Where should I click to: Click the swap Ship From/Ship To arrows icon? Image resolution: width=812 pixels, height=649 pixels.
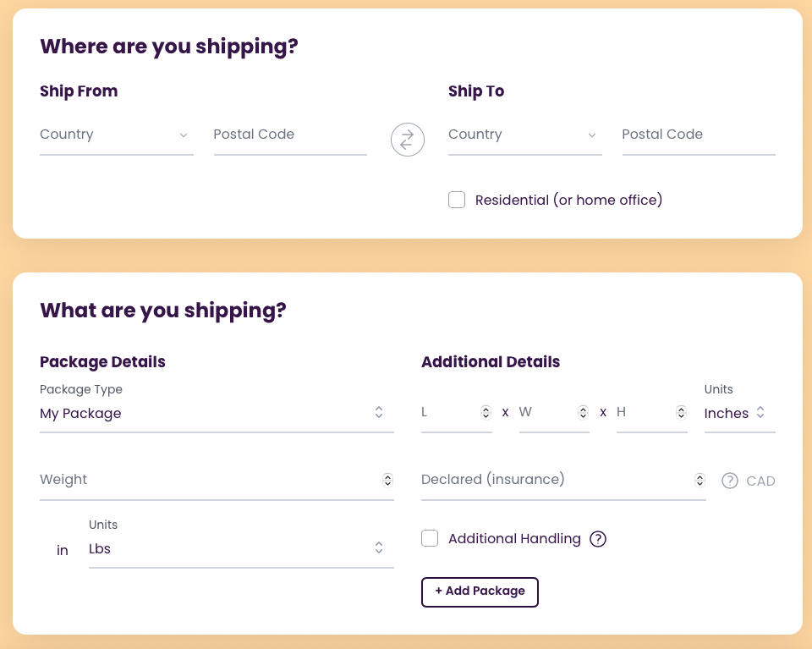408,139
